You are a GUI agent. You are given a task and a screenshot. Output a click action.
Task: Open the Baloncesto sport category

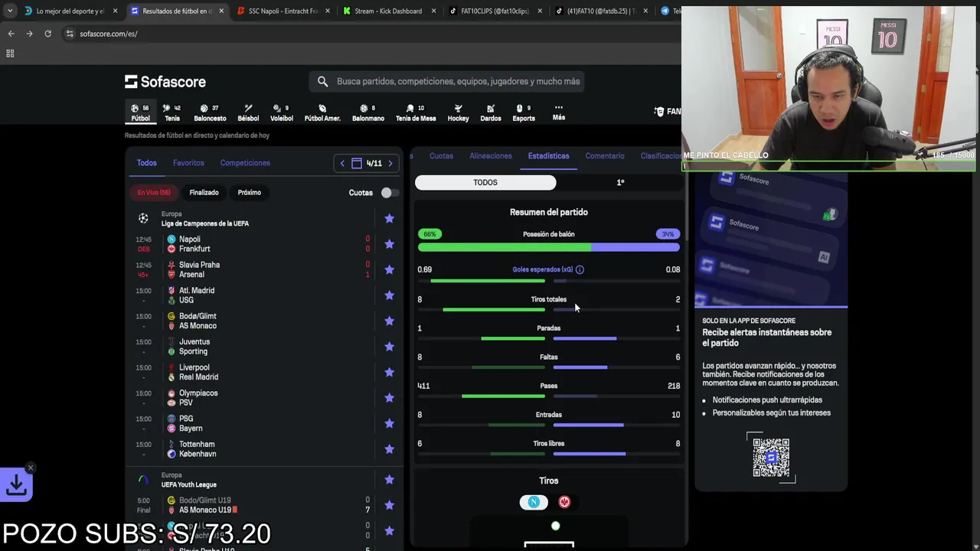click(210, 112)
